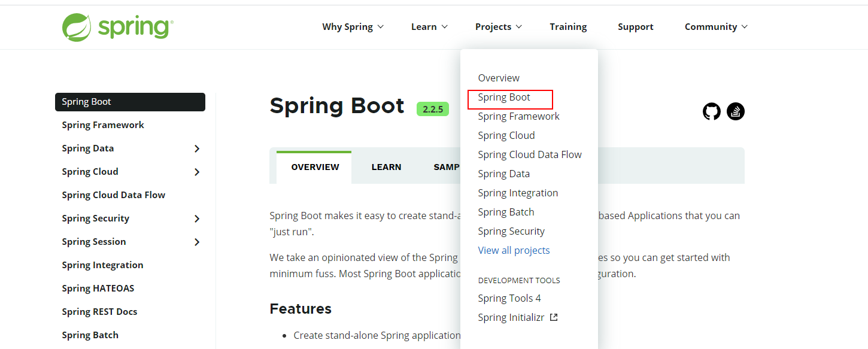The width and height of the screenshot is (868, 349).
Task: Click the 2.2.5 version badge
Action: 433,109
